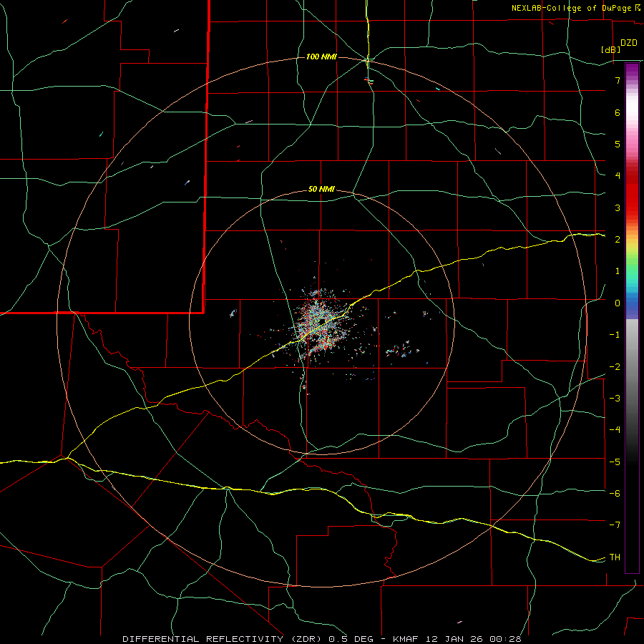Click the TH threshold label on the scale
This screenshot has width=644, height=644.
[615, 557]
